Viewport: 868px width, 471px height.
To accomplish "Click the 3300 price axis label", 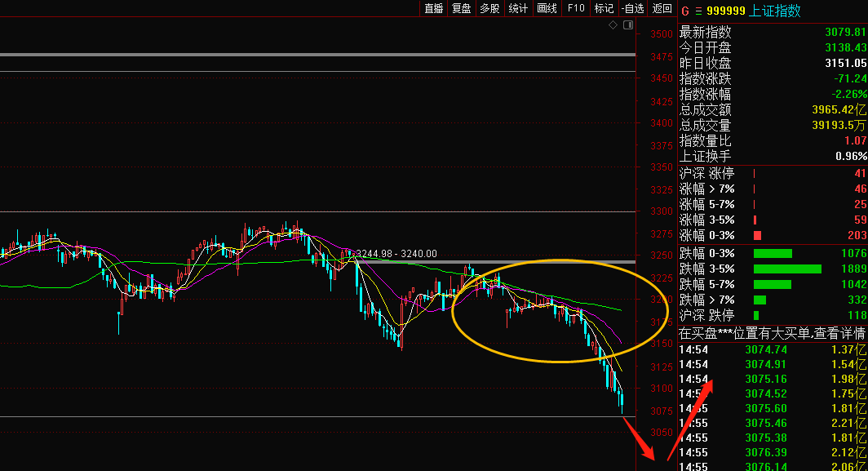I will pyautogui.click(x=662, y=211).
